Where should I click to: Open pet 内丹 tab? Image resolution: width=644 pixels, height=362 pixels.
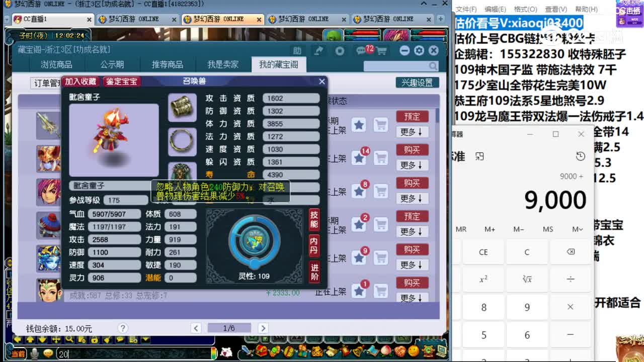point(314,246)
